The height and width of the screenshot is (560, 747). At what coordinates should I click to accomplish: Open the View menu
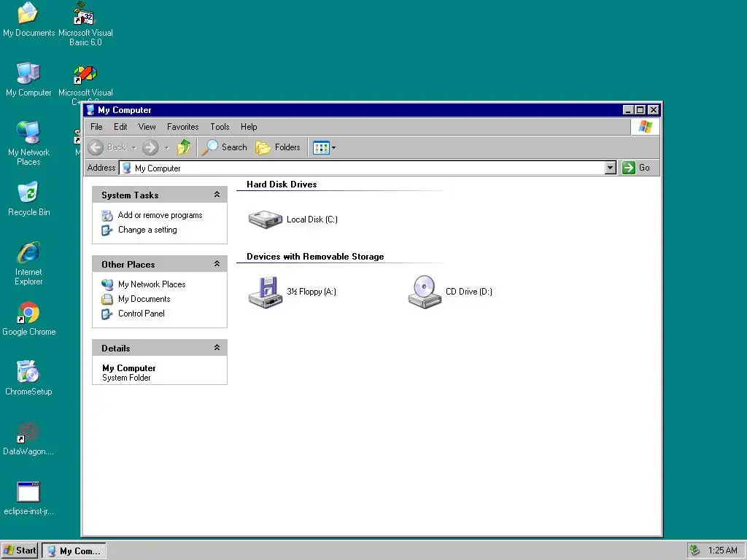coord(147,127)
